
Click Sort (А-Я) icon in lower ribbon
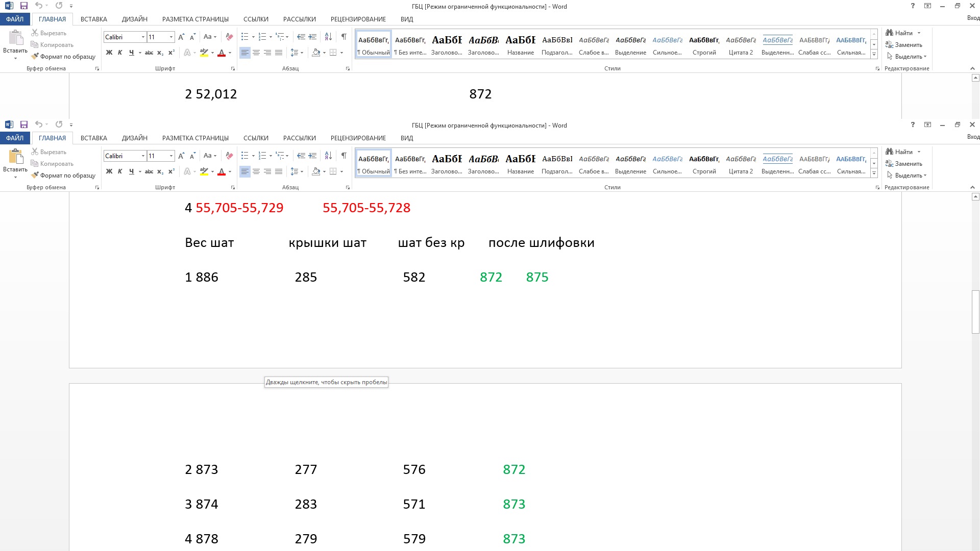(x=328, y=156)
